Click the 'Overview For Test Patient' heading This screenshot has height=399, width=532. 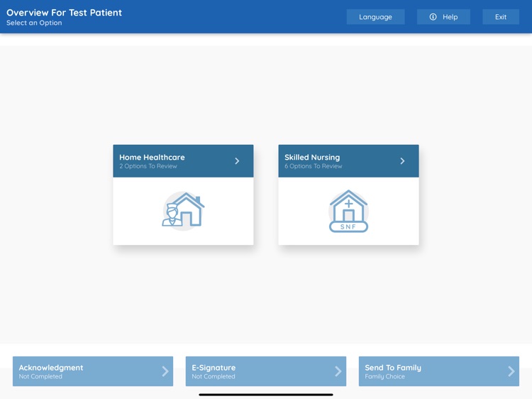[x=64, y=13]
